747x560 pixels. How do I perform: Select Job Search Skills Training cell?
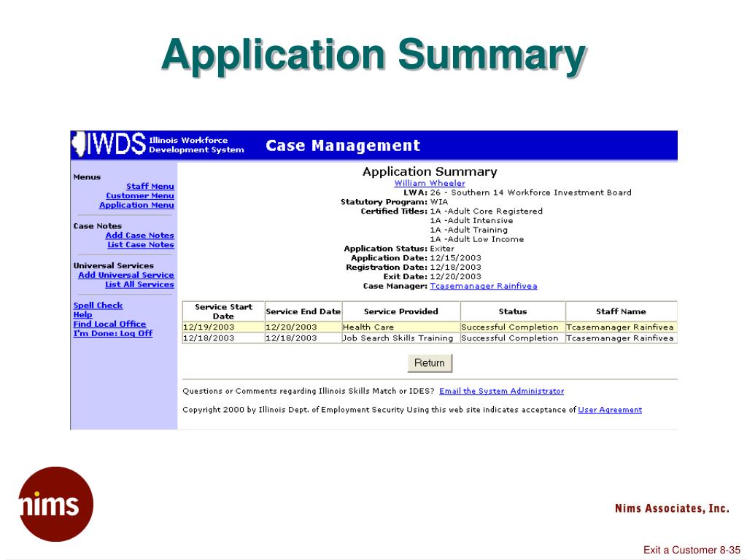point(401,338)
